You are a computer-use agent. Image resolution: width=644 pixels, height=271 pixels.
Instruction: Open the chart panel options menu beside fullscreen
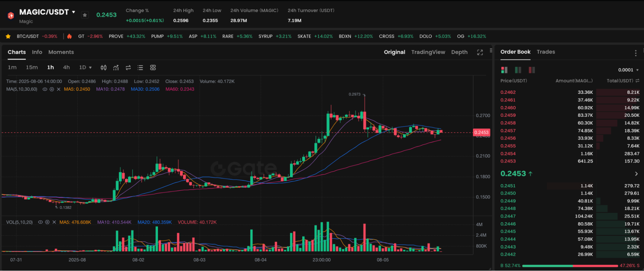(491, 50)
